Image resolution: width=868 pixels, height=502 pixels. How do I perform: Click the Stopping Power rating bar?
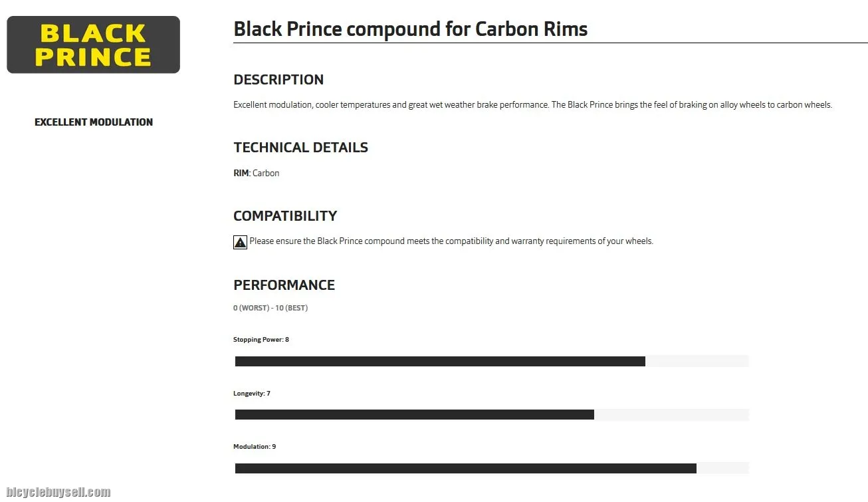[440, 361]
